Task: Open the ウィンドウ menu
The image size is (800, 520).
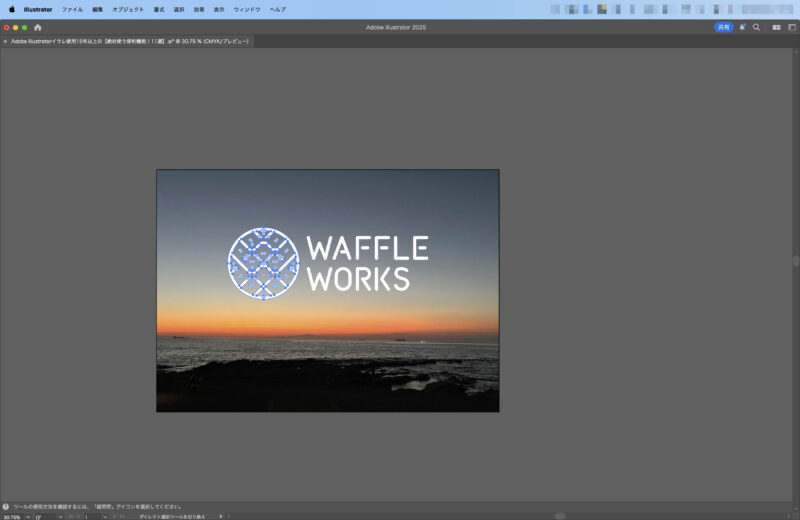Action: [x=247, y=9]
